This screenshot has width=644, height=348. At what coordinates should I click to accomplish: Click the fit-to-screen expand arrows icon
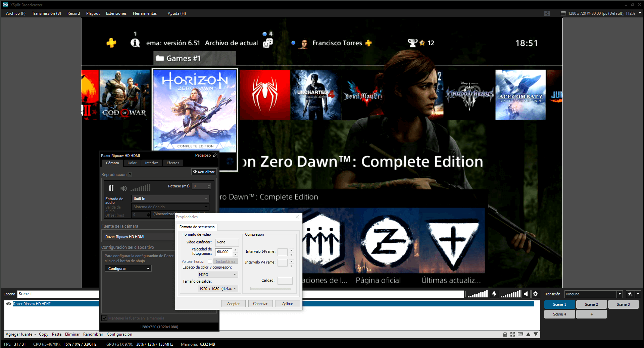click(513, 334)
